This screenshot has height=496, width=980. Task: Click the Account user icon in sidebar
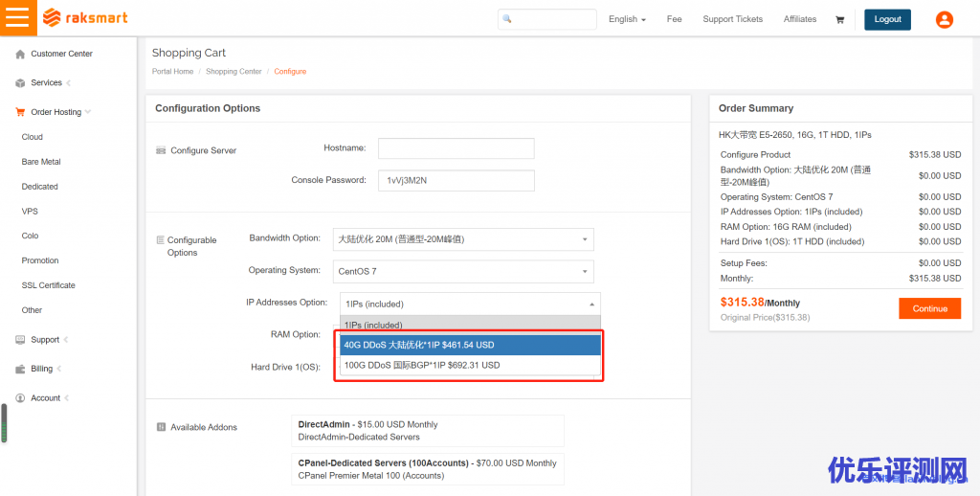tap(20, 398)
